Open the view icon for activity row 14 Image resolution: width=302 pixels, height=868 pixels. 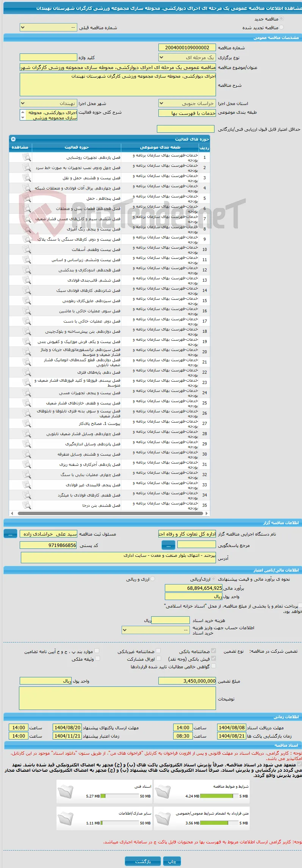point(27,290)
